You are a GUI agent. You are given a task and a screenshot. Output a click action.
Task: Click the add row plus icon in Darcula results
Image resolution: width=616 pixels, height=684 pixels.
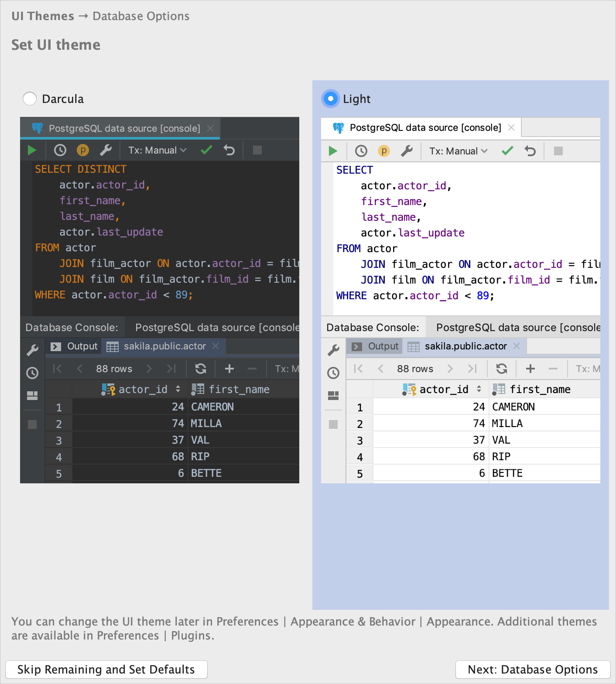(229, 369)
